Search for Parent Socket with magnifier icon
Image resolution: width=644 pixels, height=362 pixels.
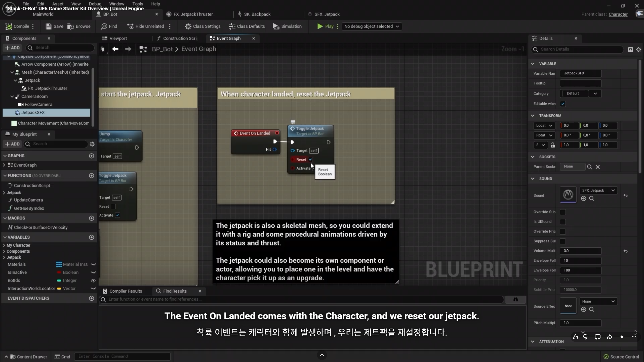(589, 167)
